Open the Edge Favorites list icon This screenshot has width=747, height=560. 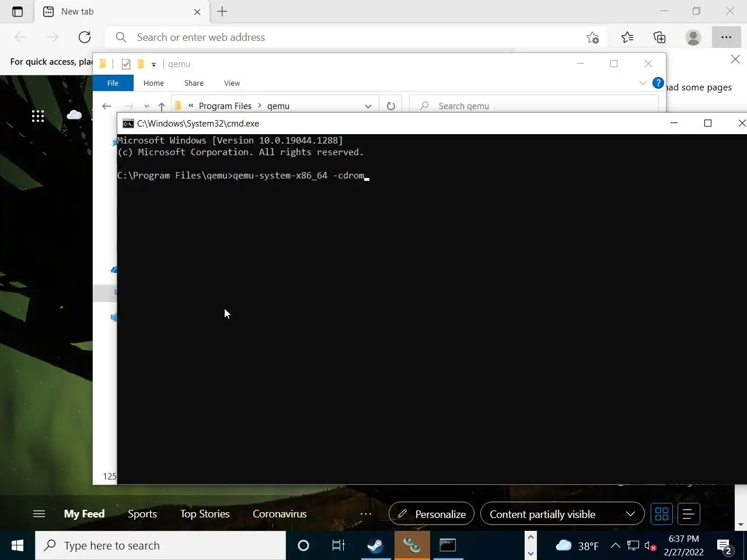pyautogui.click(x=627, y=37)
